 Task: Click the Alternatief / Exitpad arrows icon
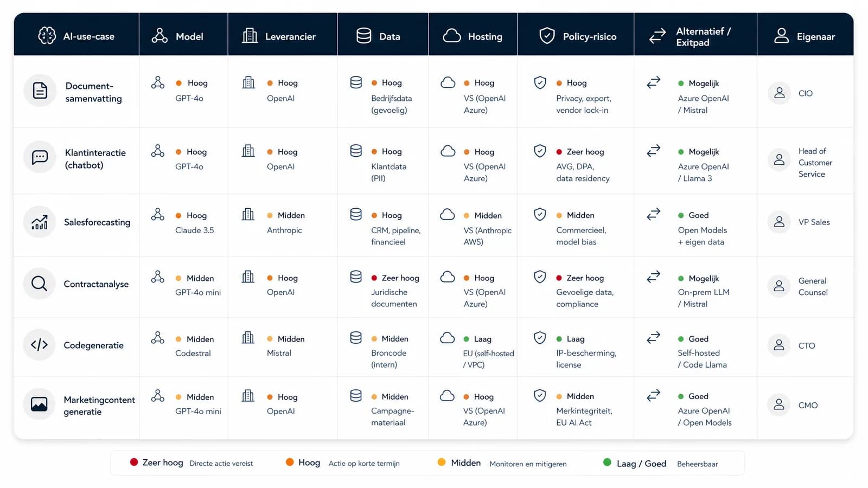coord(658,36)
